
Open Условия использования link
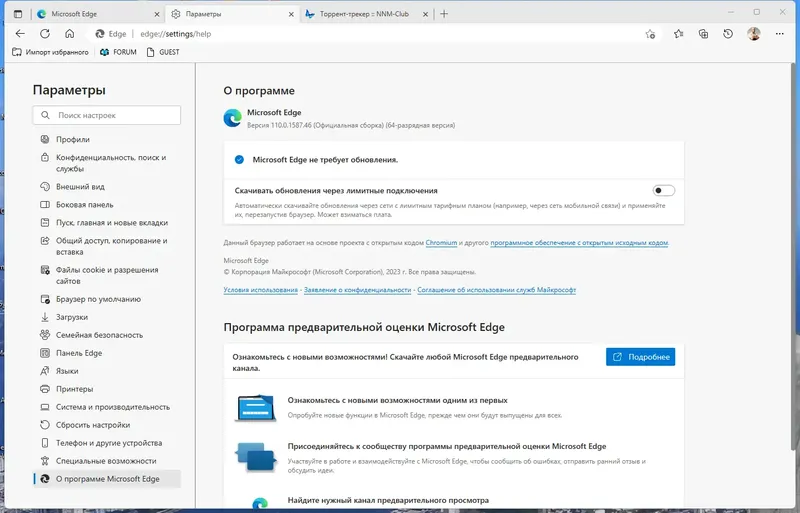260,290
